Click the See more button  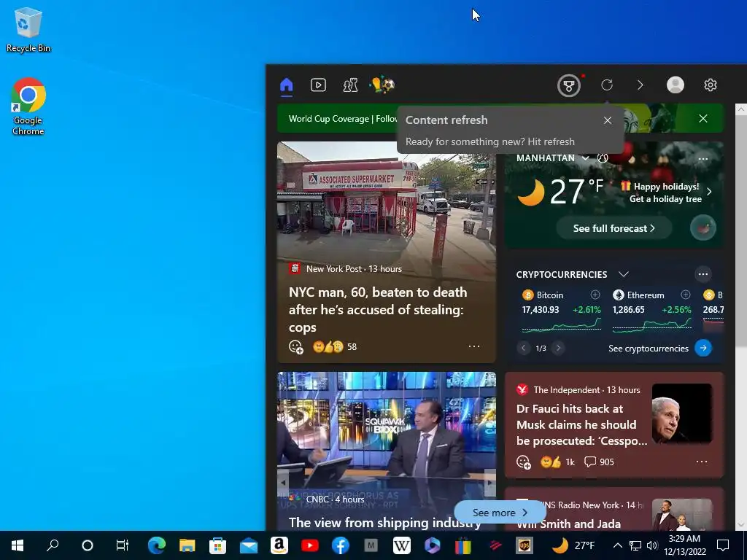pos(500,513)
